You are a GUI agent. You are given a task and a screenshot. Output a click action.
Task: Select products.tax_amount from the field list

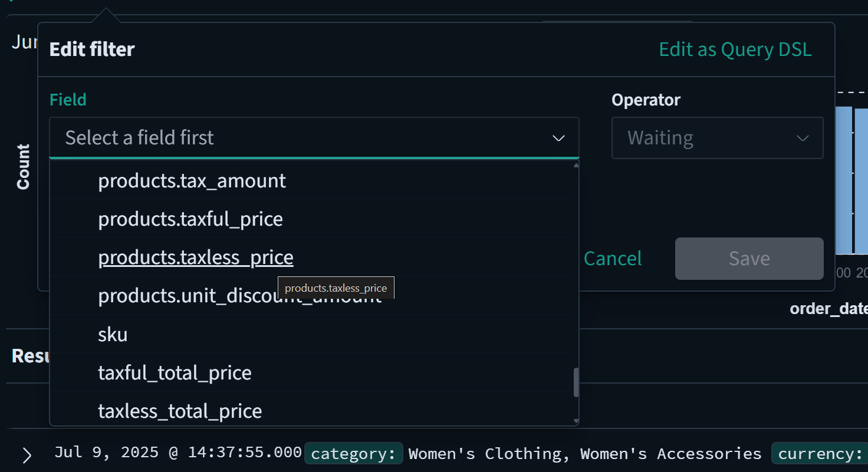(192, 180)
